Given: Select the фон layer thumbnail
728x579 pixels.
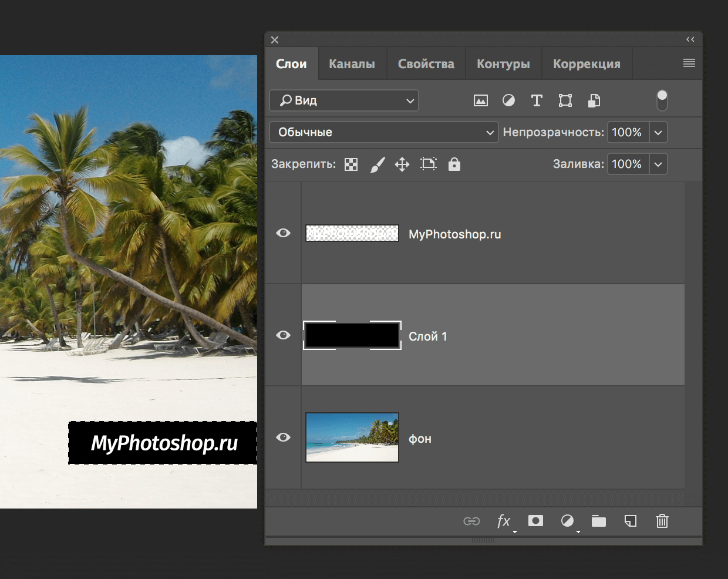Looking at the screenshot, I should click(352, 437).
